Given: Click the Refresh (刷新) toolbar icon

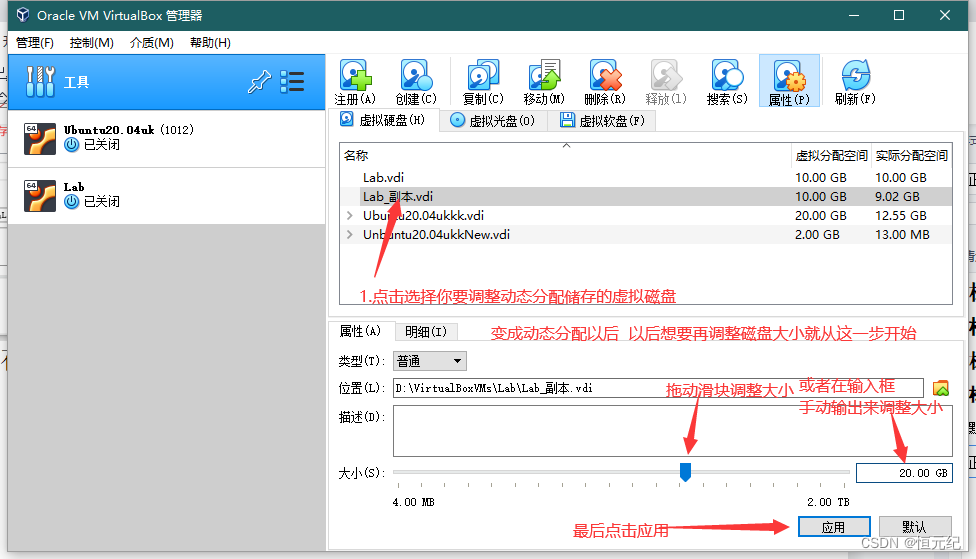Looking at the screenshot, I should [855, 82].
